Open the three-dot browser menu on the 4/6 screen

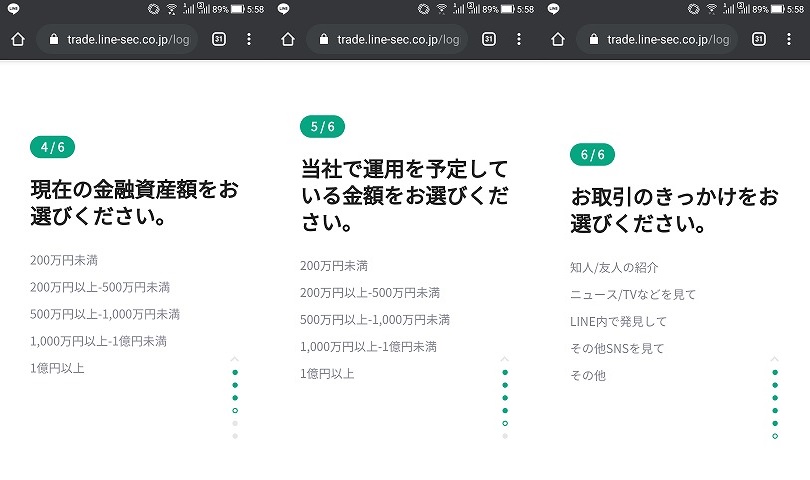click(x=249, y=39)
